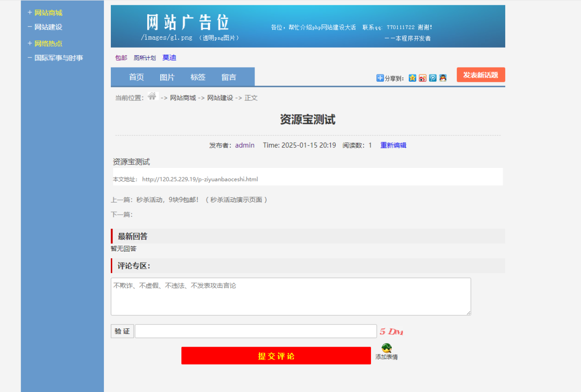Click inside the verification code input field

(x=255, y=331)
